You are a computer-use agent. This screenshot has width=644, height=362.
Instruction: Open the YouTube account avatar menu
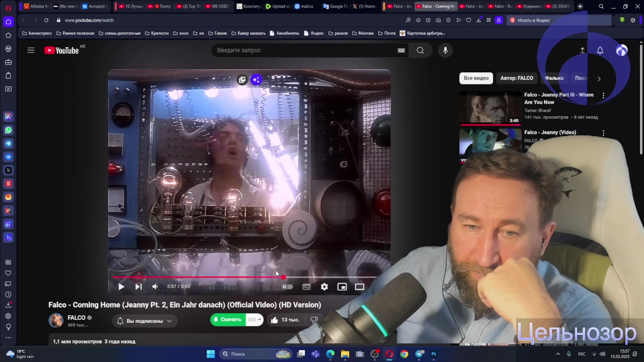pyautogui.click(x=622, y=50)
